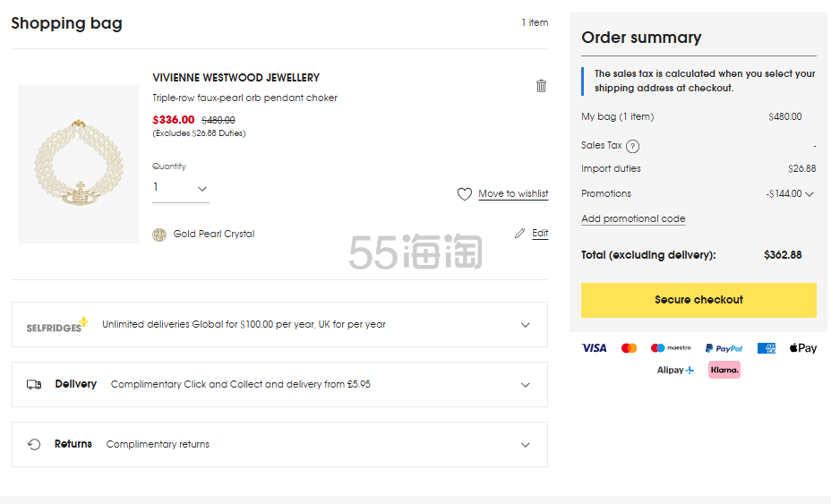The width and height of the screenshot is (831, 504).
Task: Expand the Selfridges unlimited deliveries panel
Action: [x=526, y=325]
